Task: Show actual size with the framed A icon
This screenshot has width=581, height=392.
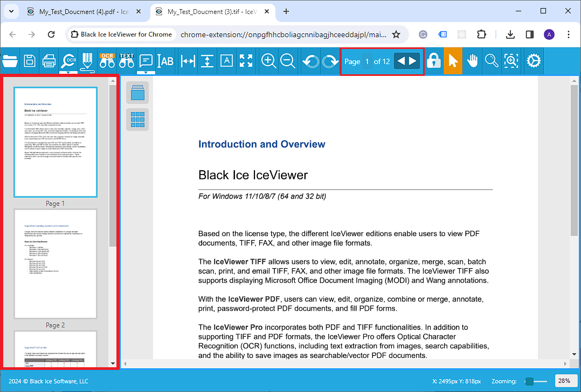Action: click(226, 60)
